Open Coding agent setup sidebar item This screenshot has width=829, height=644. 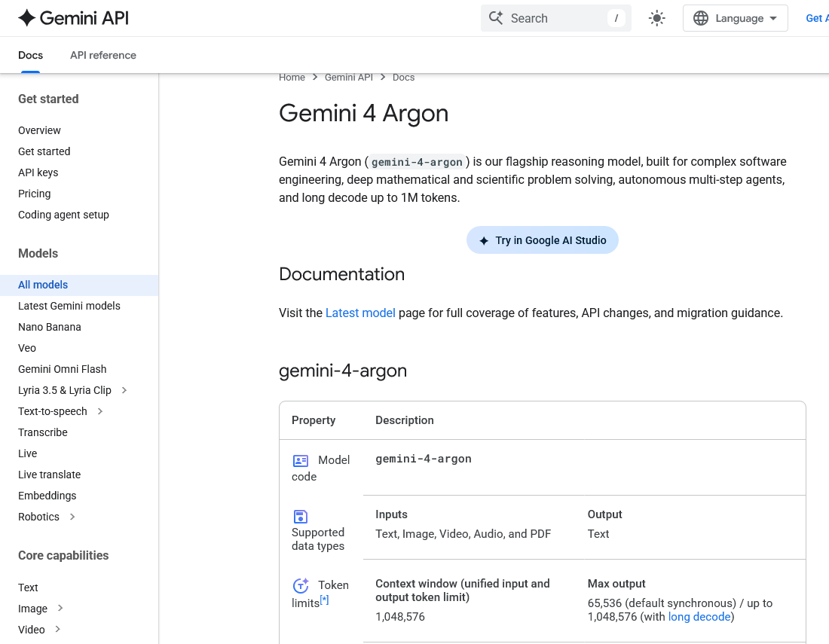click(x=63, y=215)
